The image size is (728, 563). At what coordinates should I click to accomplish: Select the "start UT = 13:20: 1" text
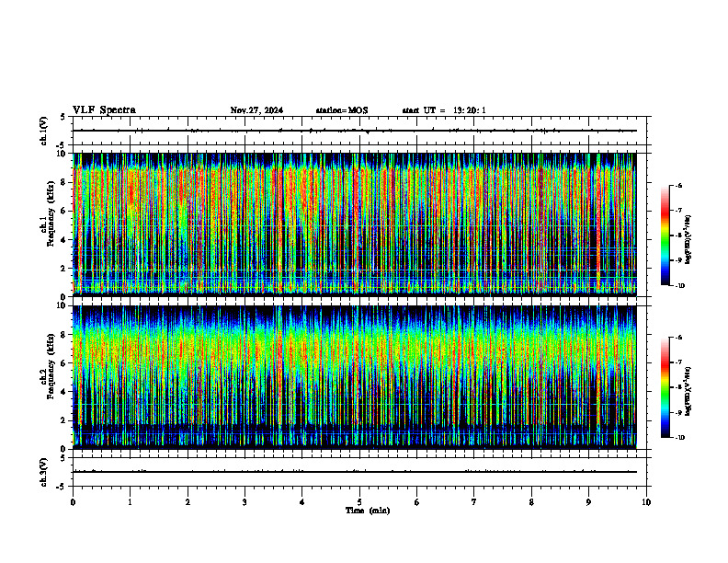point(444,110)
